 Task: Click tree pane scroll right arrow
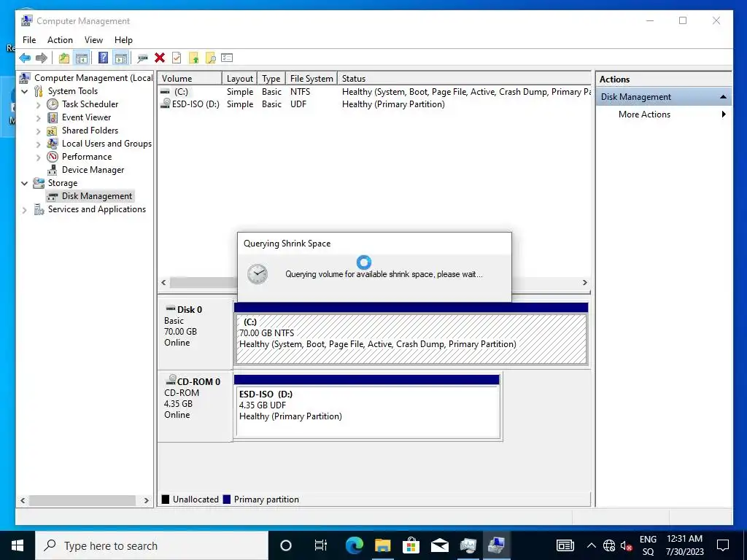click(x=146, y=500)
